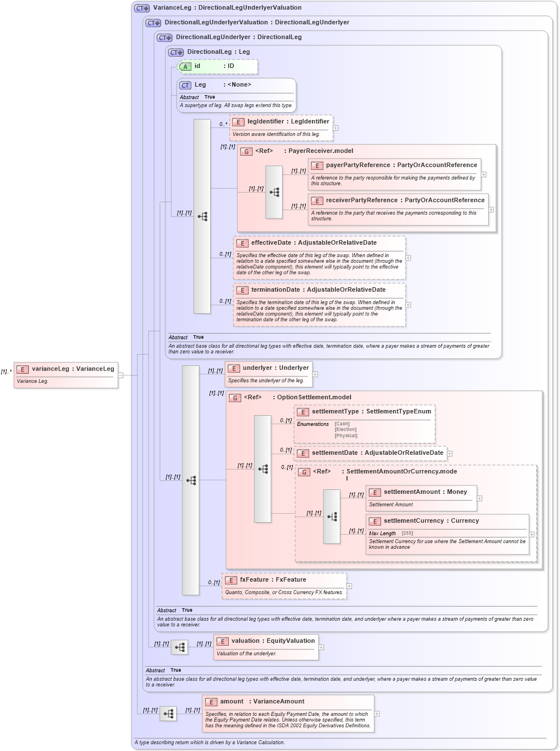Click the E icon of effectiveDate element
This screenshot has height=751, width=560.
click(x=242, y=244)
